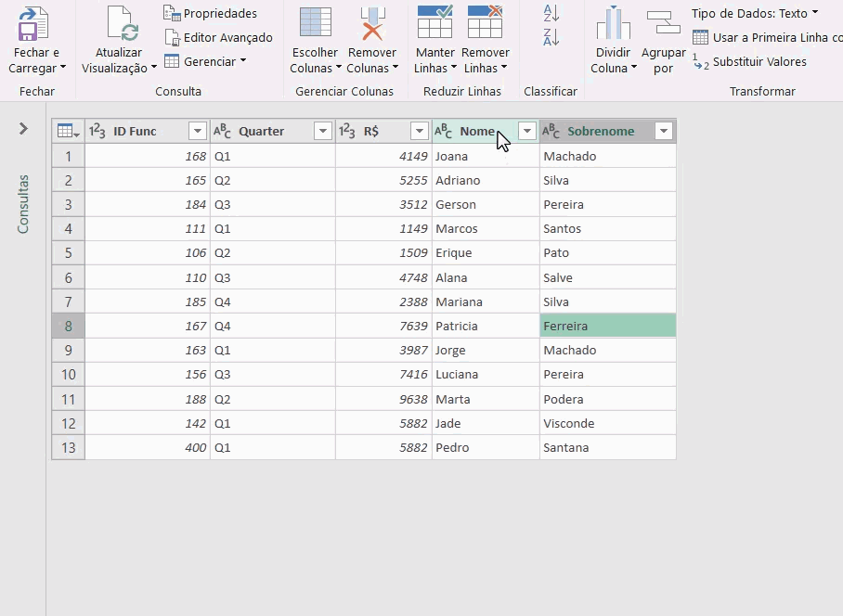Open the Nome column filter dropdown
Image resolution: width=843 pixels, height=616 pixels.
pos(526,130)
